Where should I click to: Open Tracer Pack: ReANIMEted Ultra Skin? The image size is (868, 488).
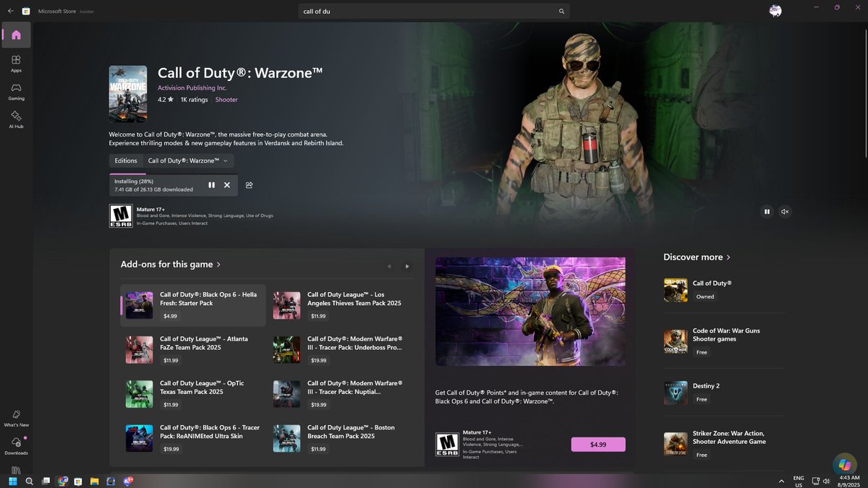(193, 438)
